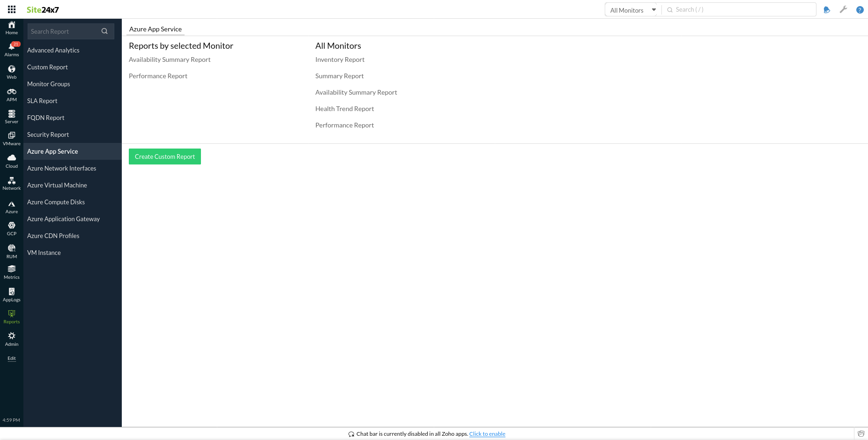Viewport: 868px width, 440px height.
Task: Click the Create Custom Report button
Action: (164, 157)
